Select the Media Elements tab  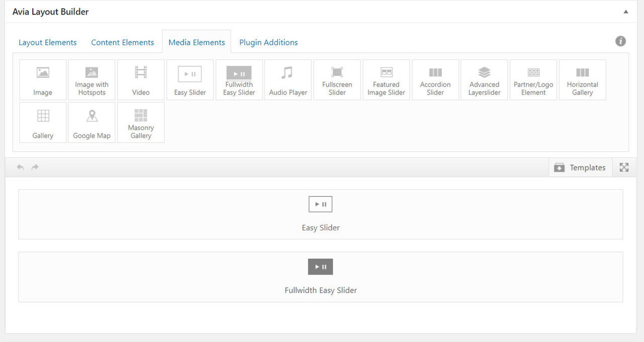tap(197, 42)
